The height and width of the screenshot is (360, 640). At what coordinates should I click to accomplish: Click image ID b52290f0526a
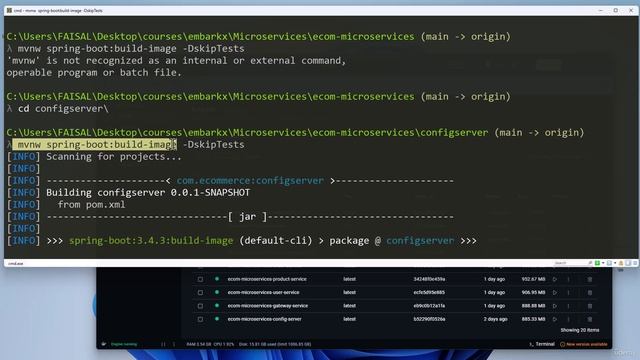click(429, 319)
